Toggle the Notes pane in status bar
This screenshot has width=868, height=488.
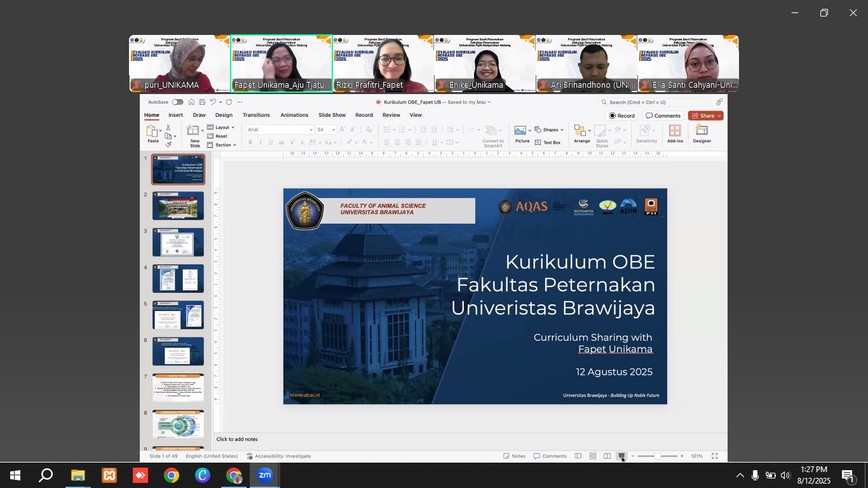point(515,456)
